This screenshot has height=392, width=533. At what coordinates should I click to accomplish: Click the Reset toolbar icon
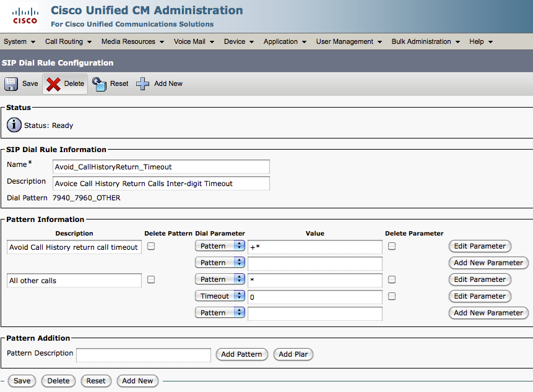(99, 84)
